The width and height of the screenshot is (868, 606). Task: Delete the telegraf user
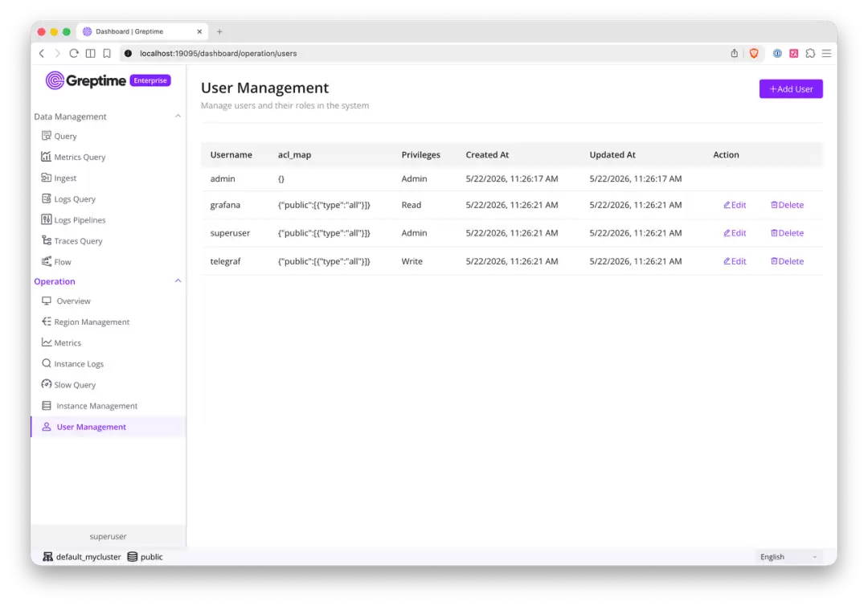787,261
